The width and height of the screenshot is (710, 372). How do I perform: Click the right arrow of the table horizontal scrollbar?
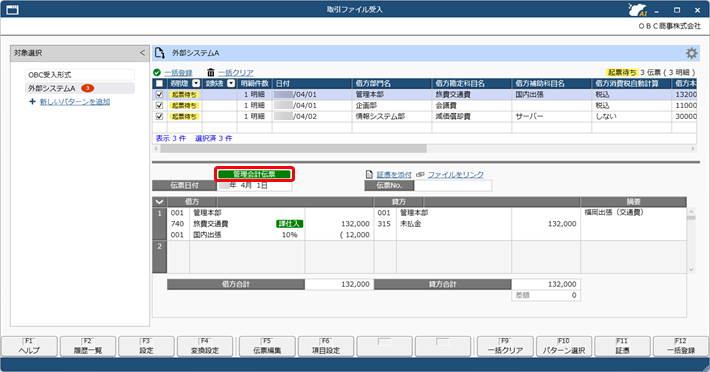point(692,149)
